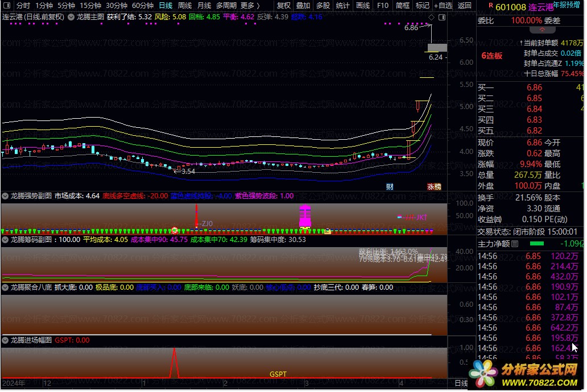Open F10 company info

(x=383, y=5)
